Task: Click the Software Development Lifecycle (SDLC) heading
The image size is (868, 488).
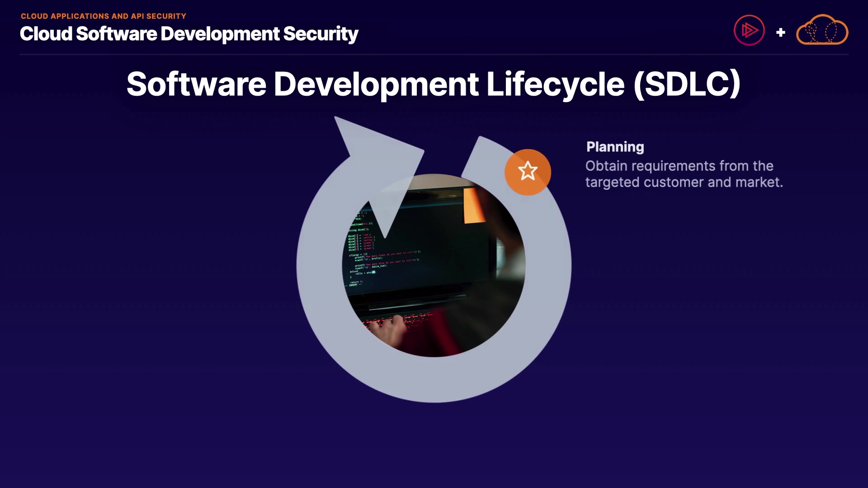Action: coord(433,84)
